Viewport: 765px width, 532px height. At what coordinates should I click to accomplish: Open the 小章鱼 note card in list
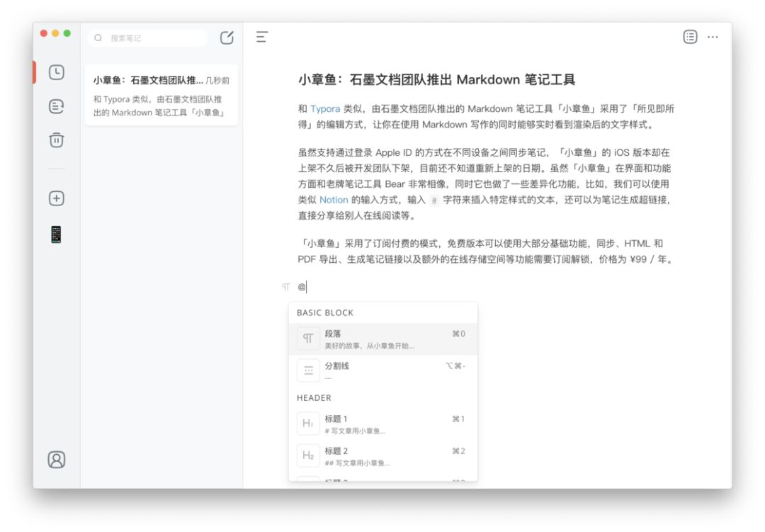161,95
